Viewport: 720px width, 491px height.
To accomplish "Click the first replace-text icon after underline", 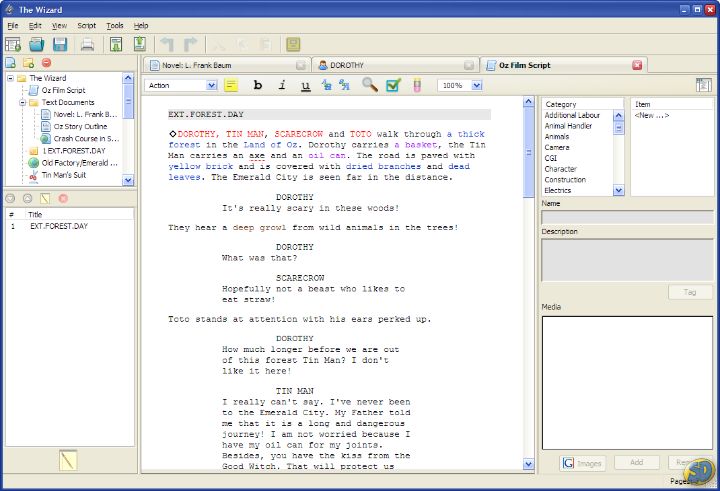I will pos(326,85).
